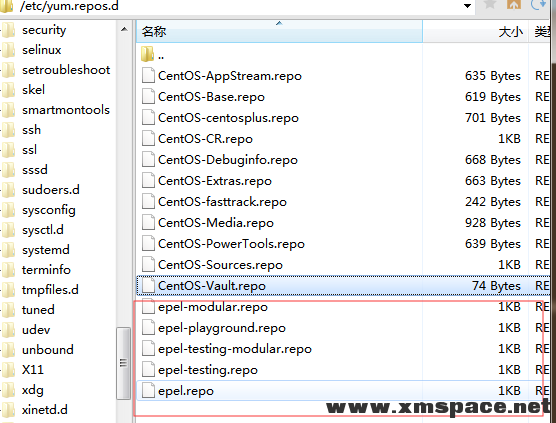Open the tuned folder in the tree
Screen dimensions: 556x423
click(x=38, y=310)
